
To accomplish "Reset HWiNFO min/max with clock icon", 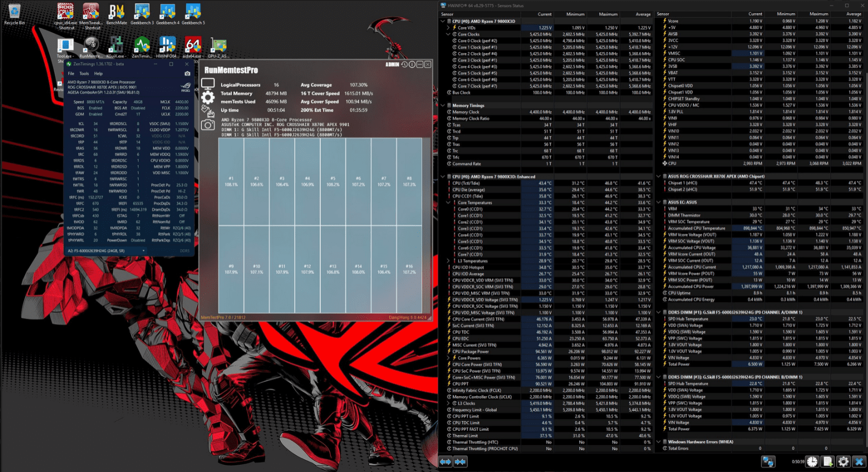I will click(x=812, y=462).
